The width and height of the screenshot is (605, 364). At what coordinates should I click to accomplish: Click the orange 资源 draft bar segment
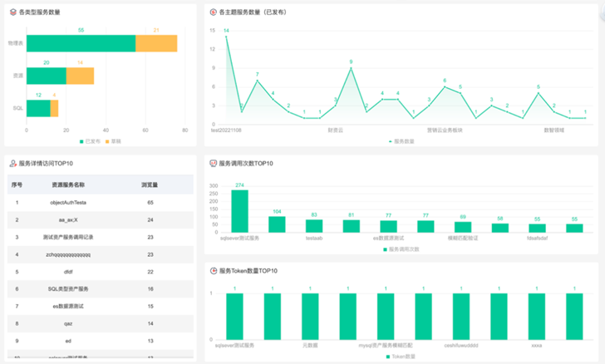point(80,76)
